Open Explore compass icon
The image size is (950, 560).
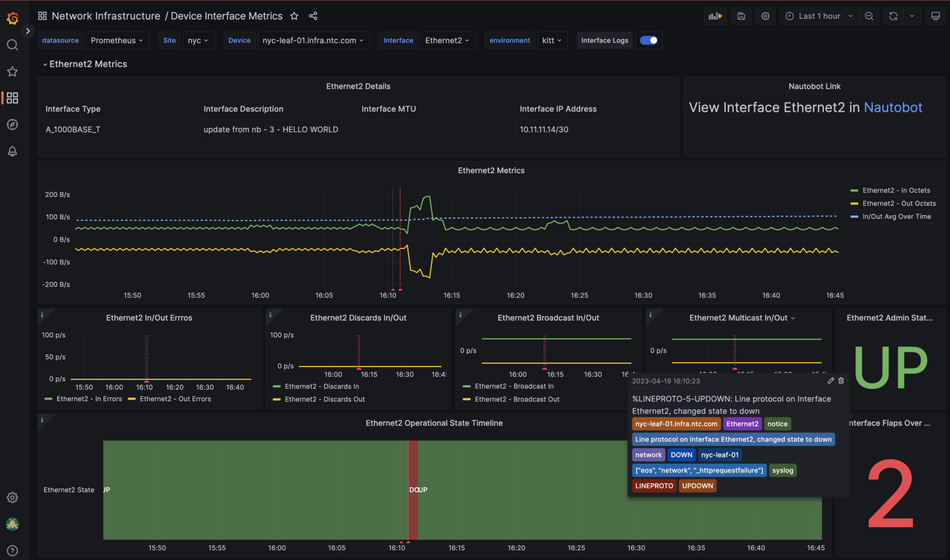pos(12,125)
